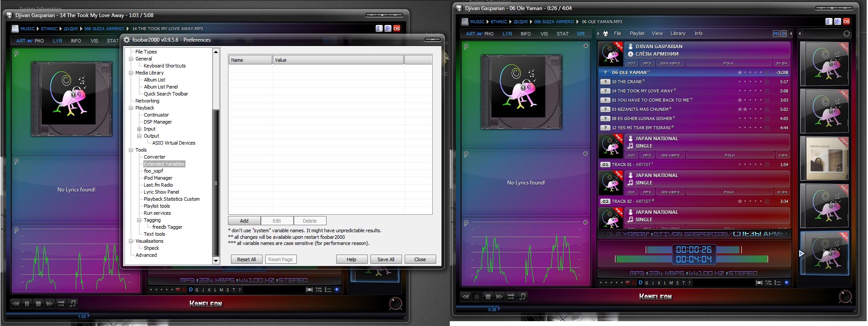Screen dimensions: 868x326
Task: Click Save All in Preferences
Action: pyautogui.click(x=386, y=259)
